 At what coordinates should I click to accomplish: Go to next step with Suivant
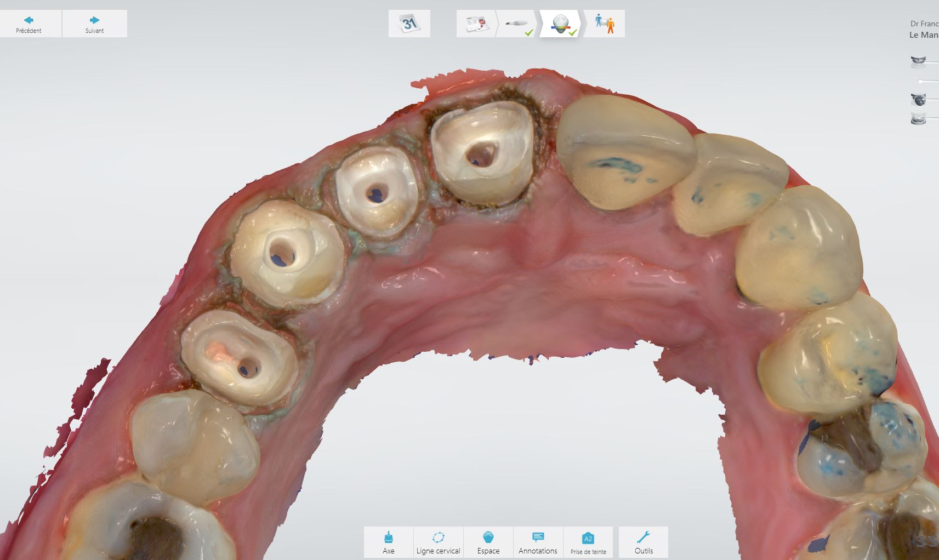coord(94,24)
